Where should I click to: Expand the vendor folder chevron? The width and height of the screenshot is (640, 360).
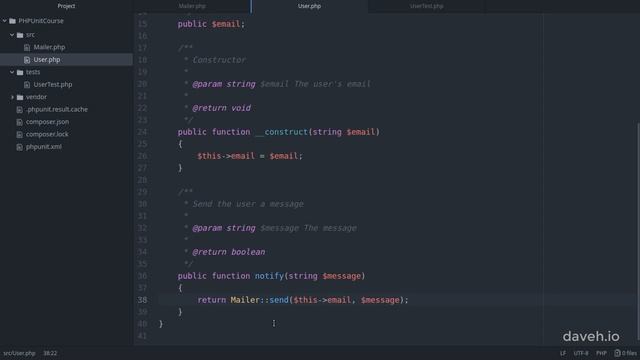pyautogui.click(x=12, y=97)
